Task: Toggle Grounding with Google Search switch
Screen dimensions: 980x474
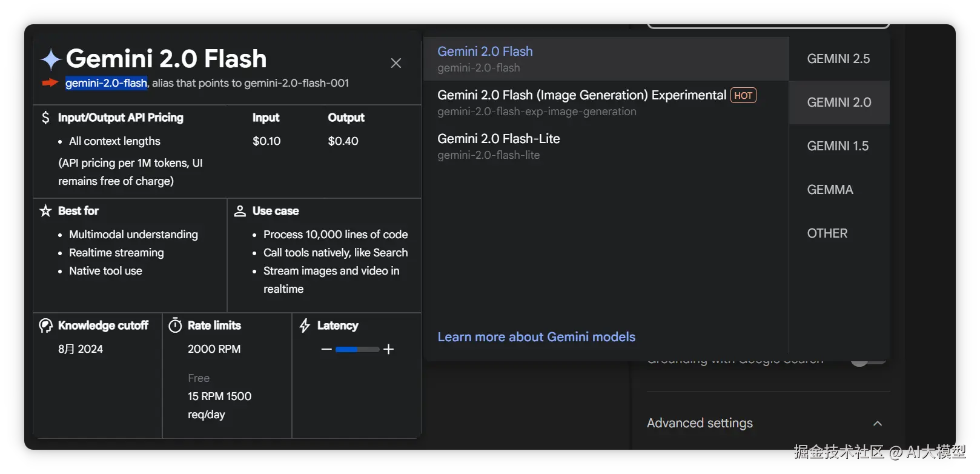Action: click(868, 361)
